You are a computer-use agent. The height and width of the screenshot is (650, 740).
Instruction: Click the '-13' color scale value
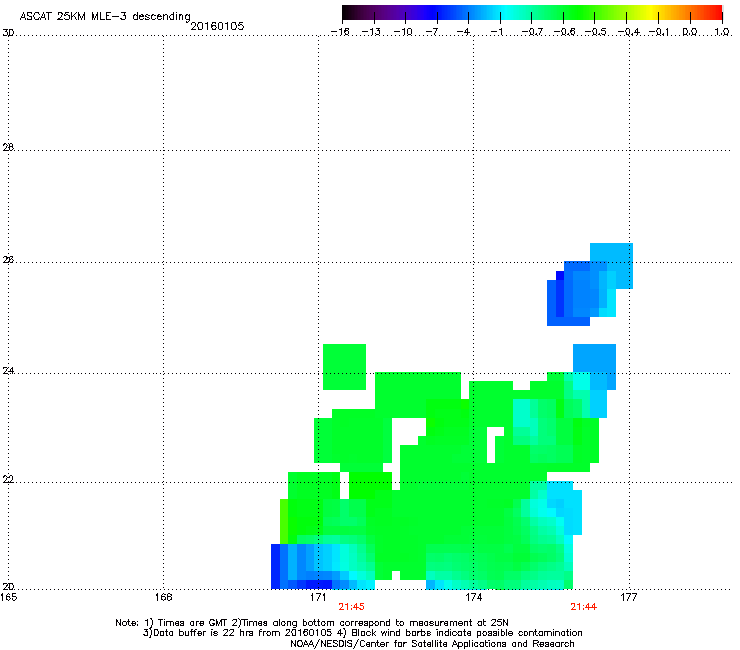pyautogui.click(x=371, y=32)
